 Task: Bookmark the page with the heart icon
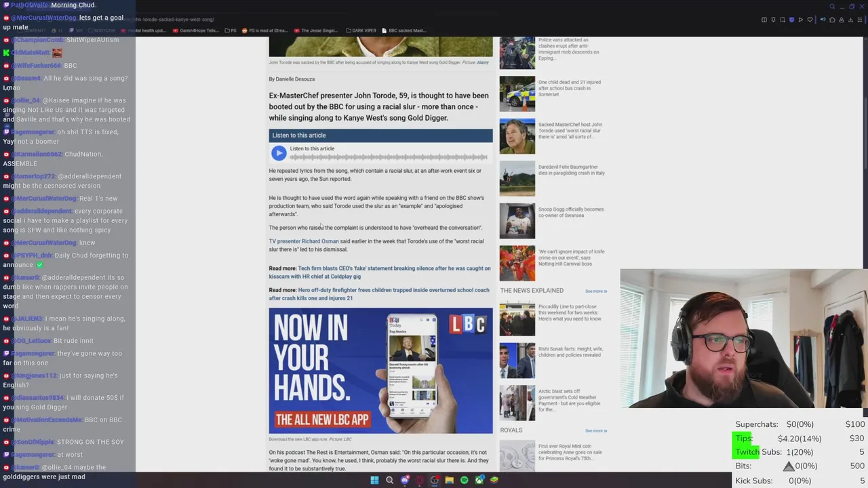[810, 20]
